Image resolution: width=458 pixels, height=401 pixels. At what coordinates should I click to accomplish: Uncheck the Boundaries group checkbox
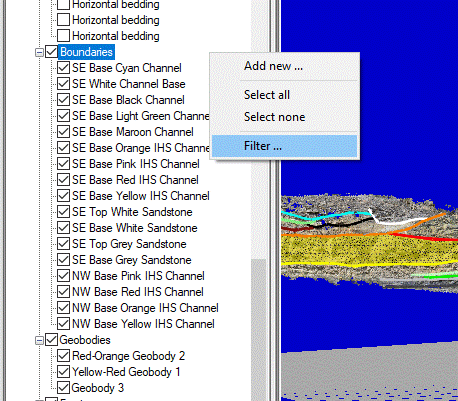(x=51, y=52)
